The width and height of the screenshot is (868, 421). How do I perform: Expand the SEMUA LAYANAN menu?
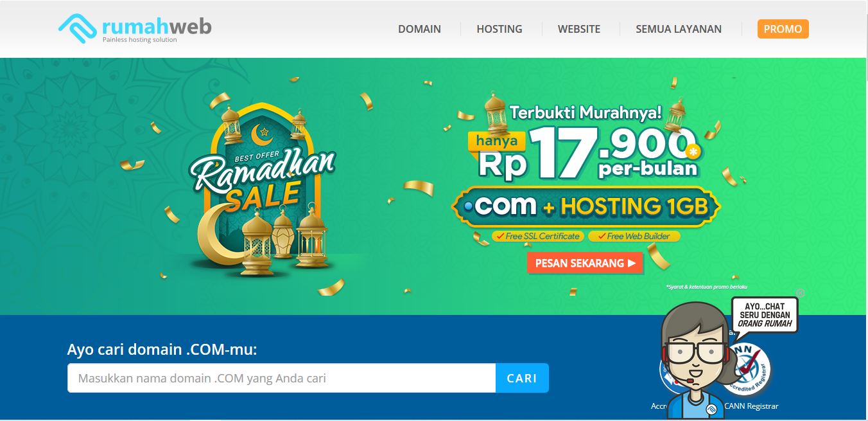[679, 29]
